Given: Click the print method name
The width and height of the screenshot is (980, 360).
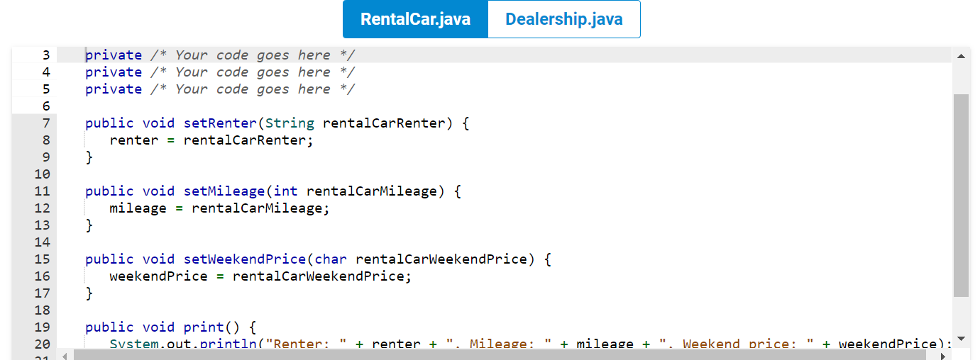Looking at the screenshot, I should [204, 327].
